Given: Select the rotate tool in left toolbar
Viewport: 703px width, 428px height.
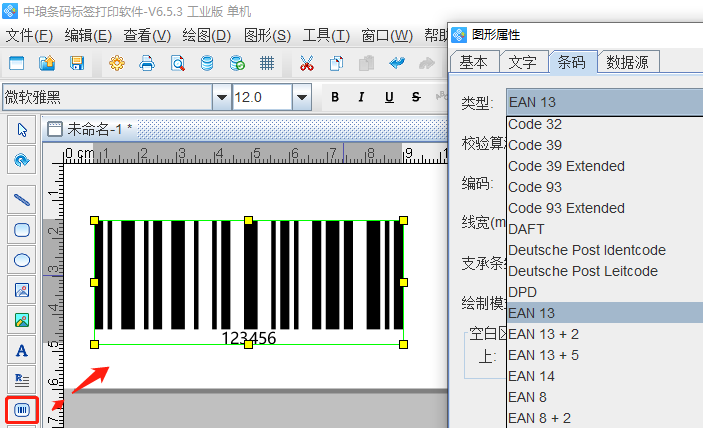Looking at the screenshot, I should click(22, 160).
